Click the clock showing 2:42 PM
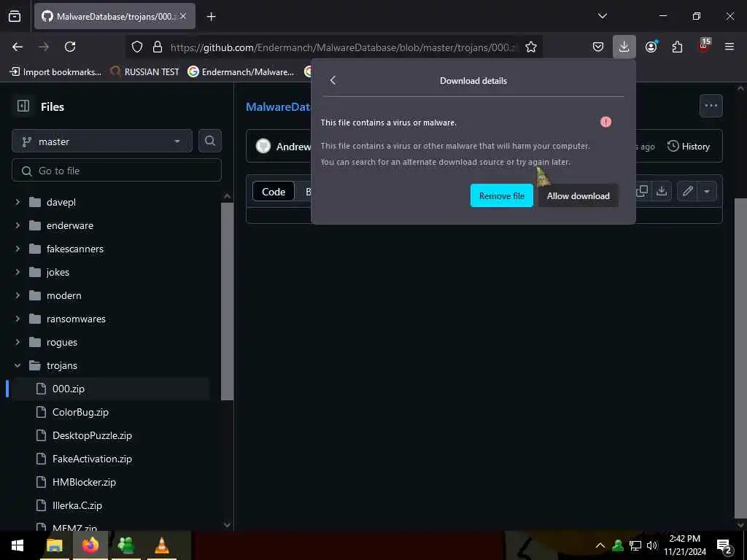The width and height of the screenshot is (747, 560). tap(684, 545)
